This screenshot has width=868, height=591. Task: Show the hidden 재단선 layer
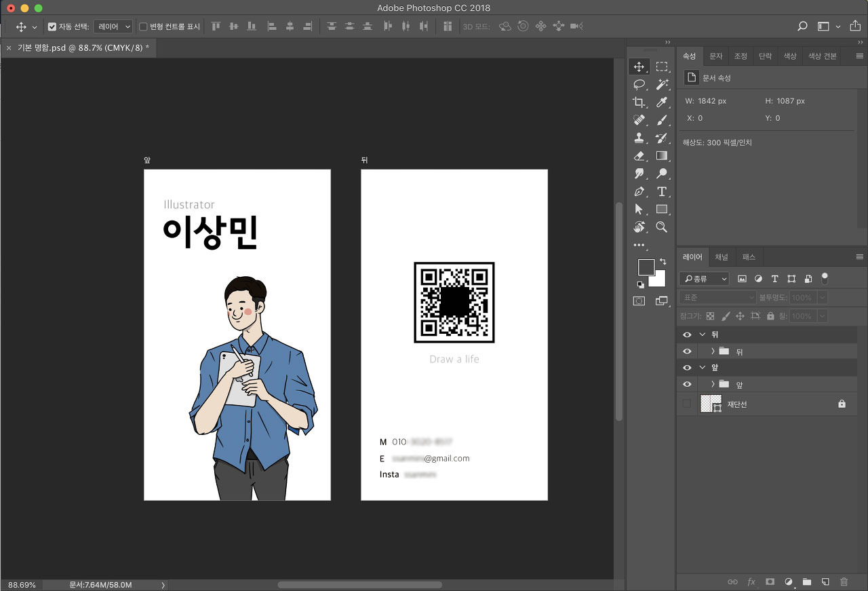tap(687, 404)
